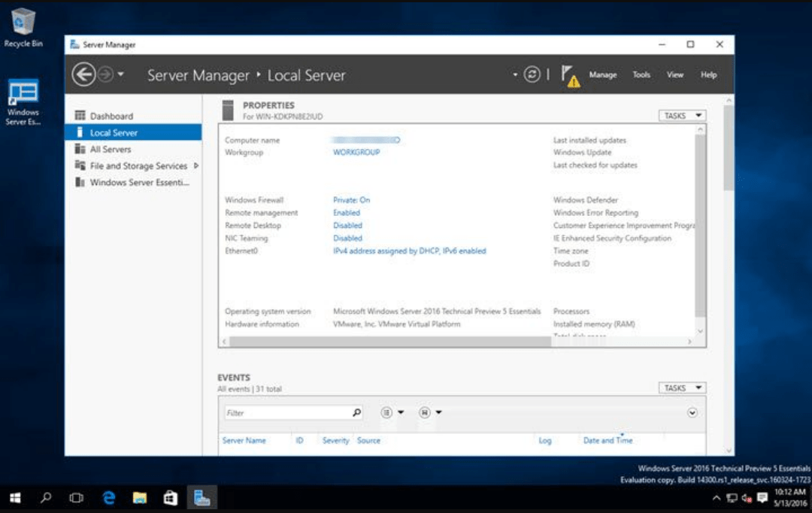812x513 pixels.
Task: Sort events by ID column
Action: point(299,441)
